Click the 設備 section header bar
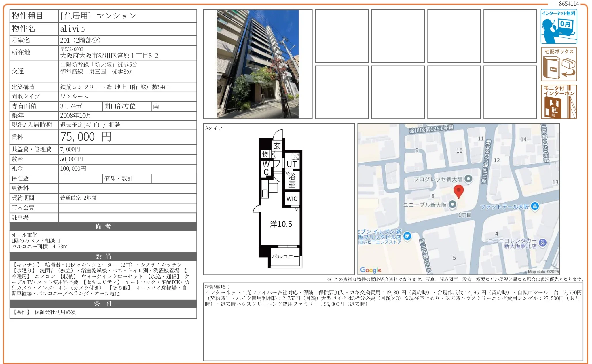 click(x=103, y=256)
